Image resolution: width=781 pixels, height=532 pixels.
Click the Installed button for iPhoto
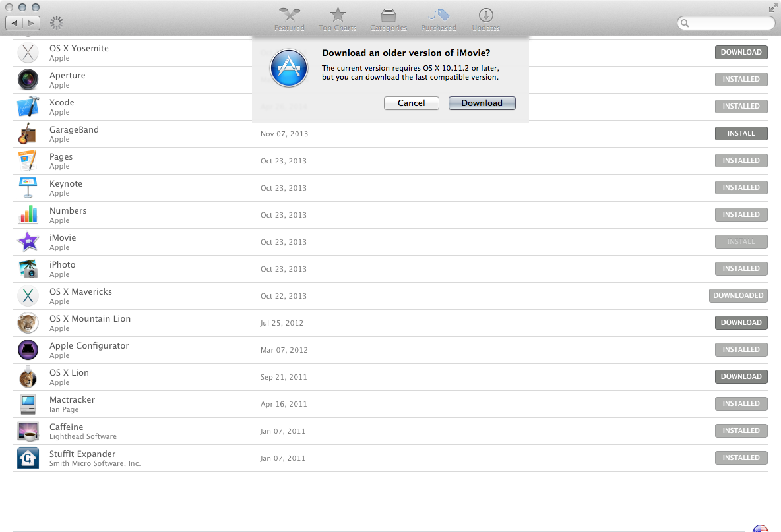(x=741, y=269)
